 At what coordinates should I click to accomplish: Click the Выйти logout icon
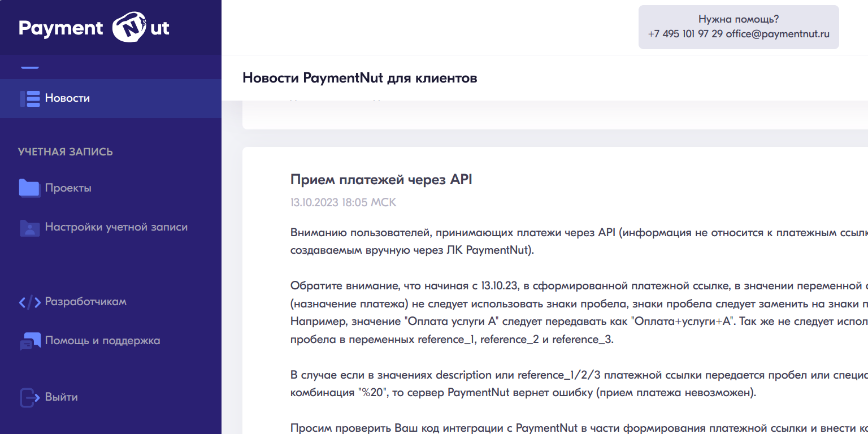click(x=29, y=397)
